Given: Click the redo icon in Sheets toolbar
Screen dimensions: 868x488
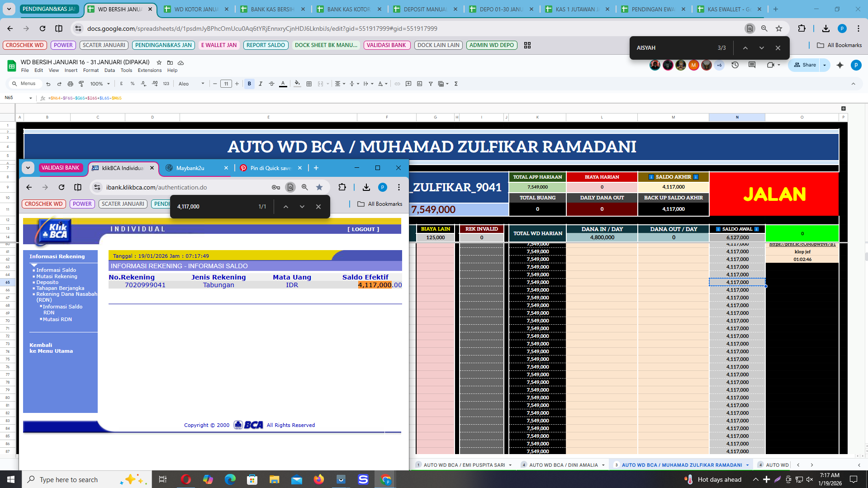Looking at the screenshot, I should click(59, 84).
